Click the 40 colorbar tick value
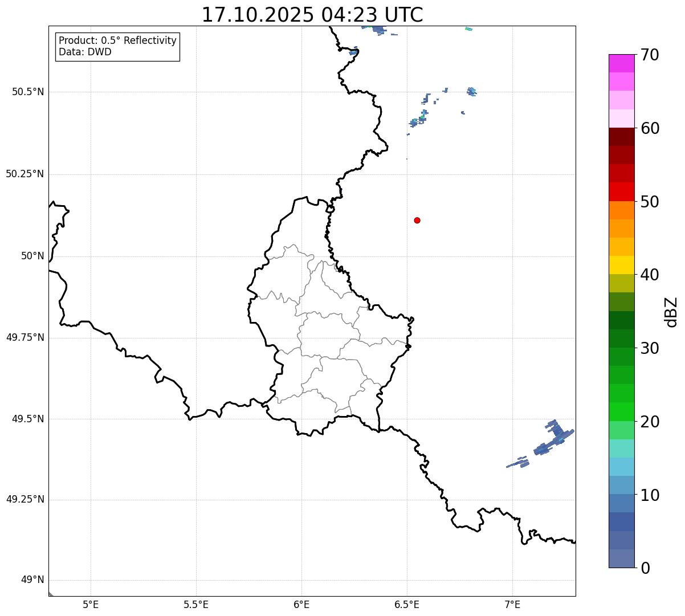Image resolution: width=685 pixels, height=616 pixels. coord(650,275)
